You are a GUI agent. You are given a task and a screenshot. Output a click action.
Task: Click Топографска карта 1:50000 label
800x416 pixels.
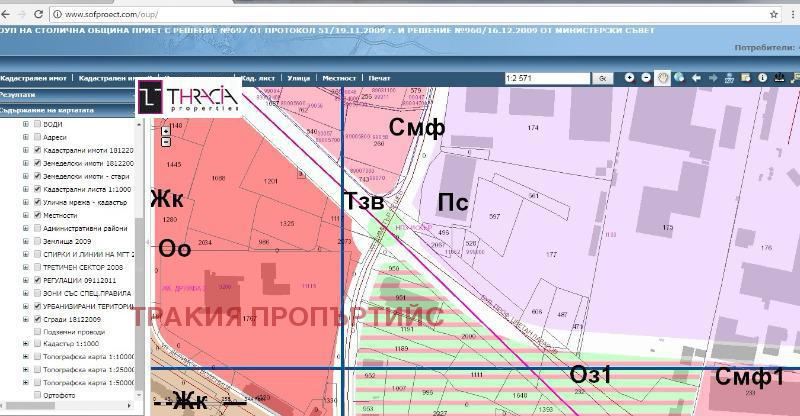pyautogui.click(x=89, y=382)
